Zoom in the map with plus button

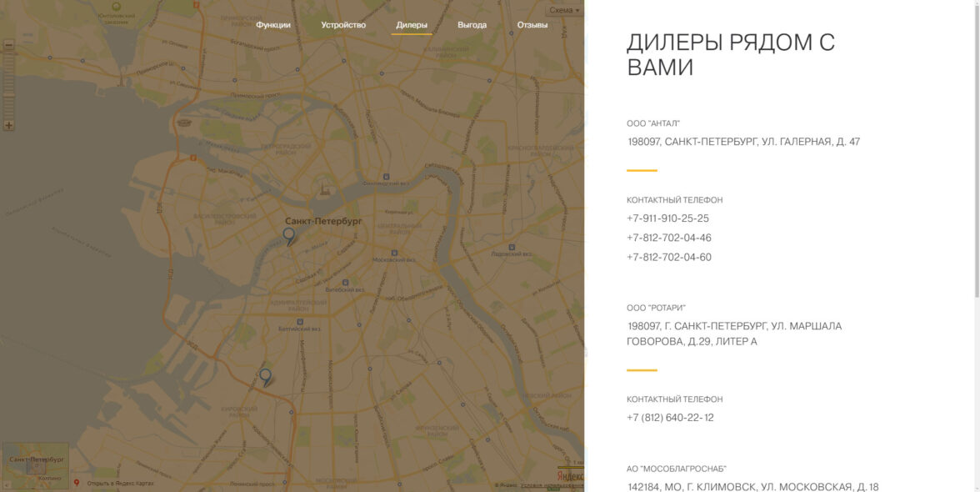point(9,125)
